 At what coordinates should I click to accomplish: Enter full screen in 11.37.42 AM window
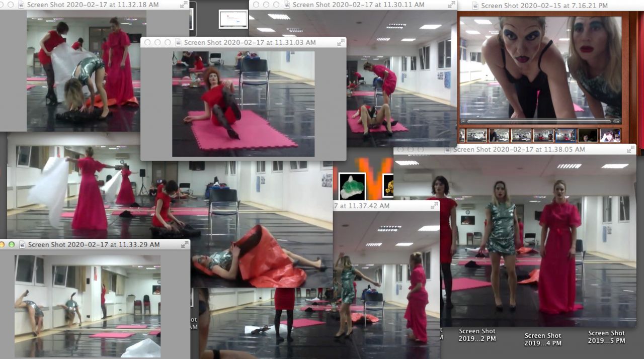434,206
